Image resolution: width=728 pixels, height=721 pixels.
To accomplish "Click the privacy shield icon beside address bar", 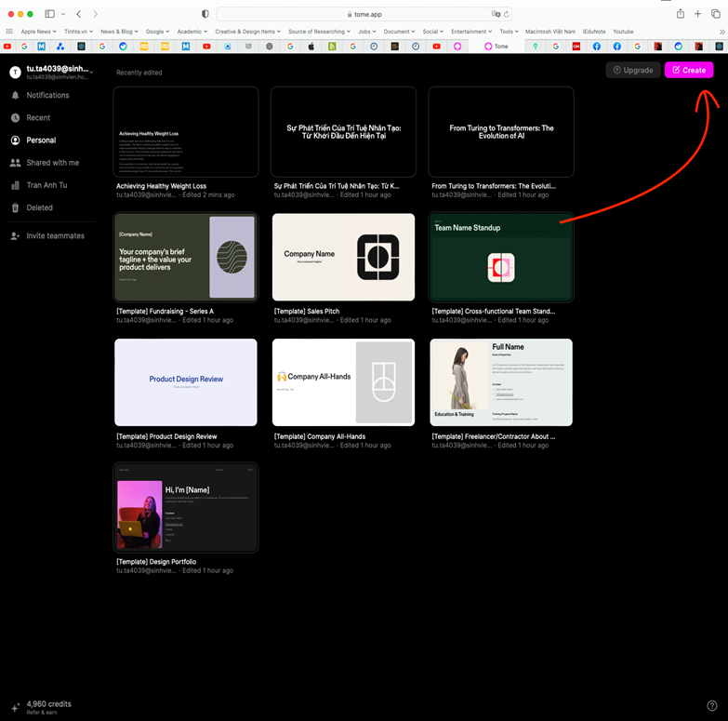I will point(205,14).
